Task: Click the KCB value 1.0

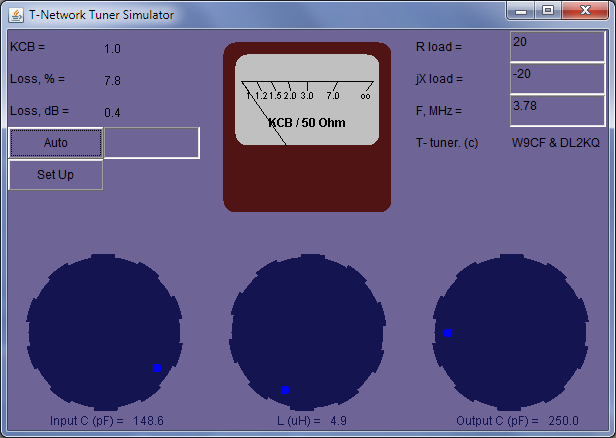Action: coord(112,49)
